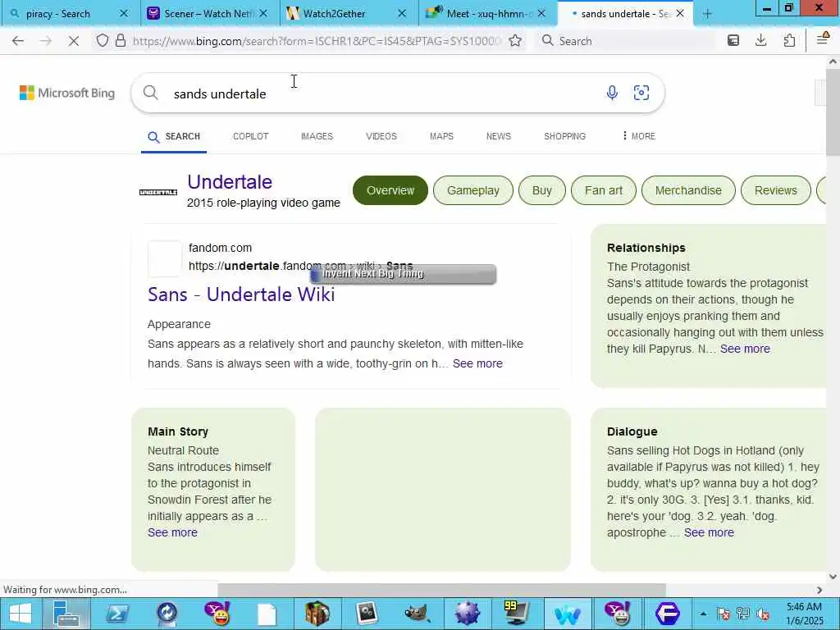Show site security lock info
840x630 pixels.
121,41
